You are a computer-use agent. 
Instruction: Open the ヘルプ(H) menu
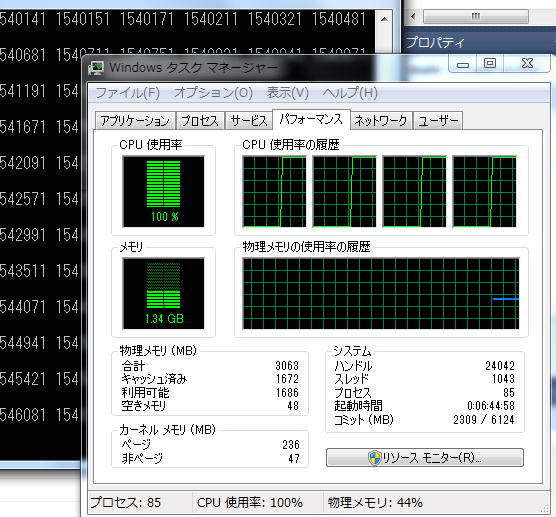click(350, 93)
